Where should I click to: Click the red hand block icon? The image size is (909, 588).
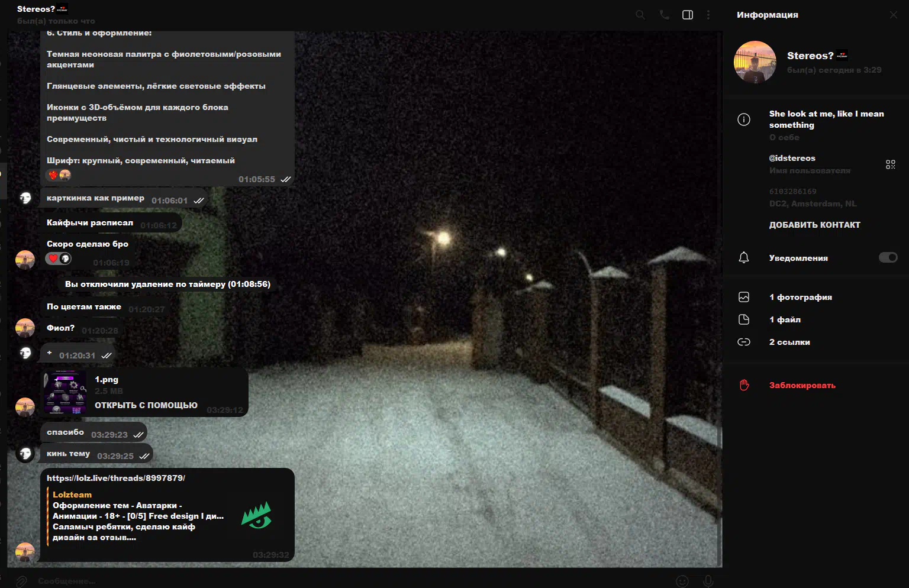(x=744, y=385)
